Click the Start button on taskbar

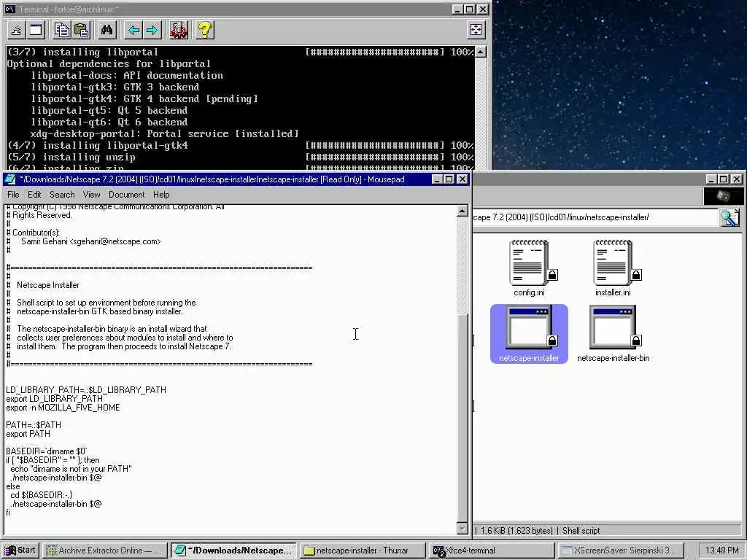coord(20,551)
